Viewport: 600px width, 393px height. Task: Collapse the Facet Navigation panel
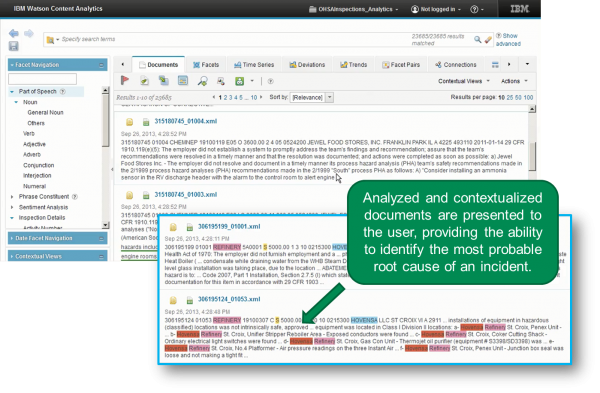point(101,65)
